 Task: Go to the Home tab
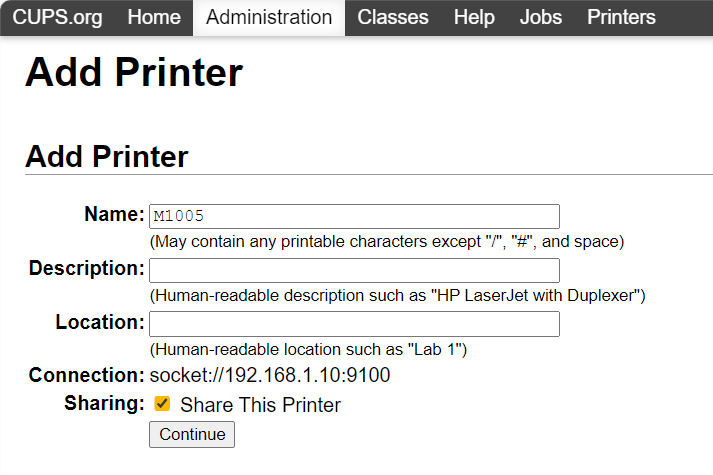click(x=154, y=17)
